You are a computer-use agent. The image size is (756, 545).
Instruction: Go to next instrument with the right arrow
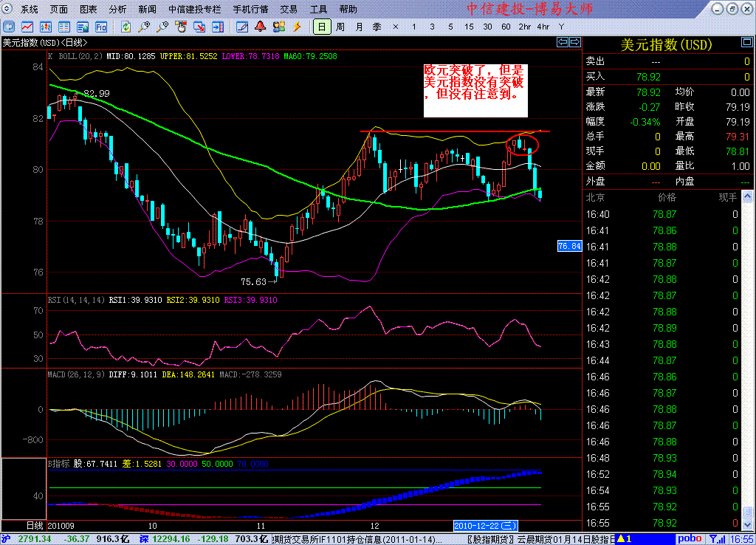pyautogui.click(x=575, y=42)
